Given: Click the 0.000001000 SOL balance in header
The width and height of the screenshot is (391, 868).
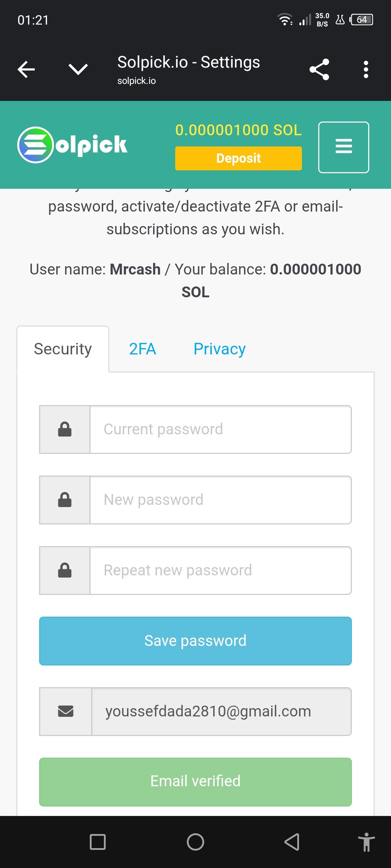Looking at the screenshot, I should [x=239, y=130].
